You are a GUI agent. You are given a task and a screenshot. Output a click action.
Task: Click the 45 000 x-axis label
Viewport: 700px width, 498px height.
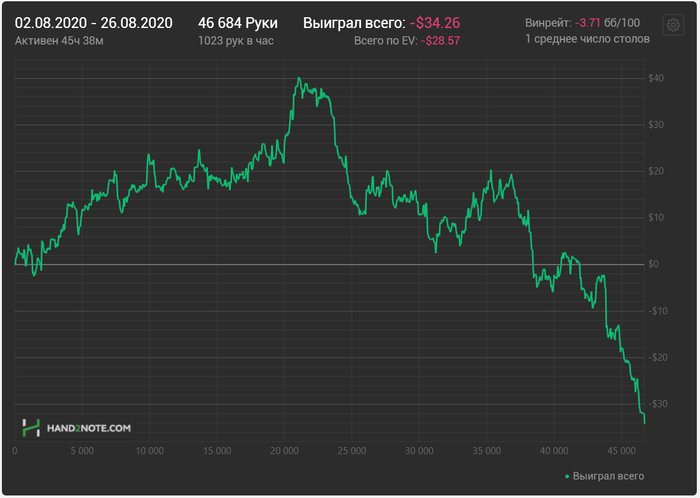(621, 451)
